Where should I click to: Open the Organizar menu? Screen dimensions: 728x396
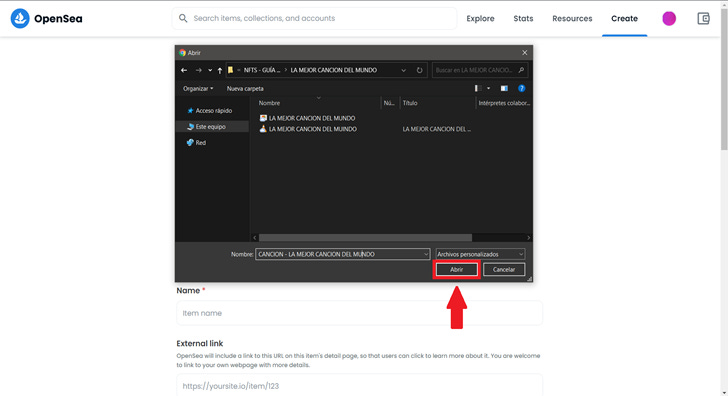tap(198, 88)
